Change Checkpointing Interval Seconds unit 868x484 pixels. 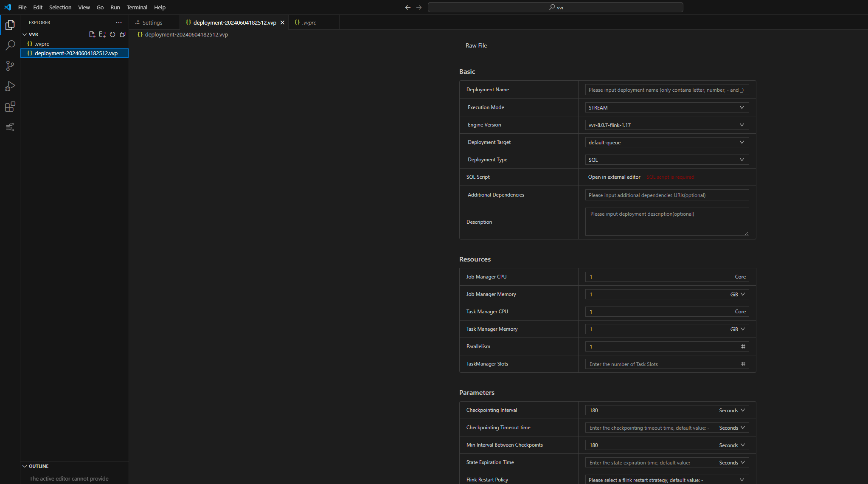(732, 410)
